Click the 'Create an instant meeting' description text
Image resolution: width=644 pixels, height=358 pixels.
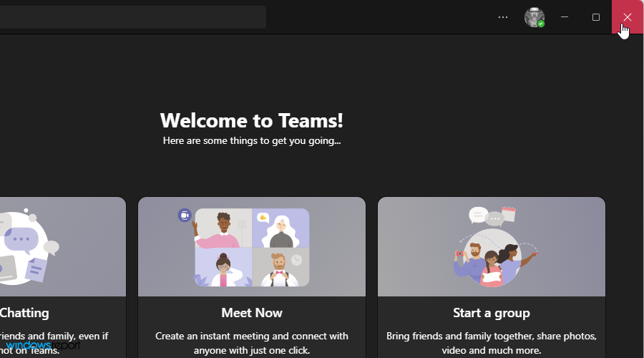(x=252, y=343)
